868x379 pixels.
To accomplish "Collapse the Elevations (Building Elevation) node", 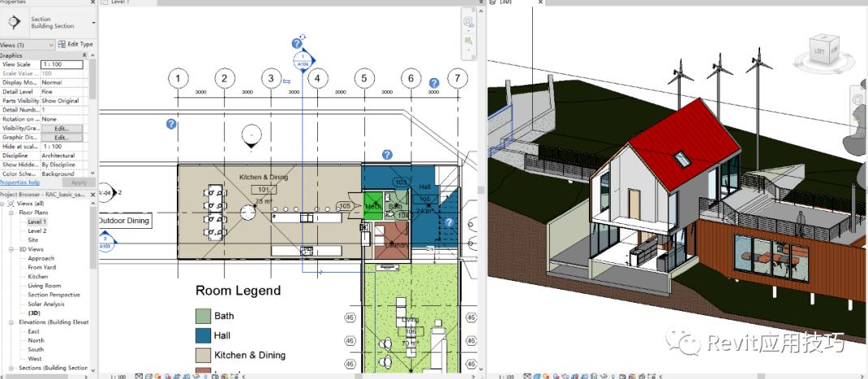I will (11, 322).
